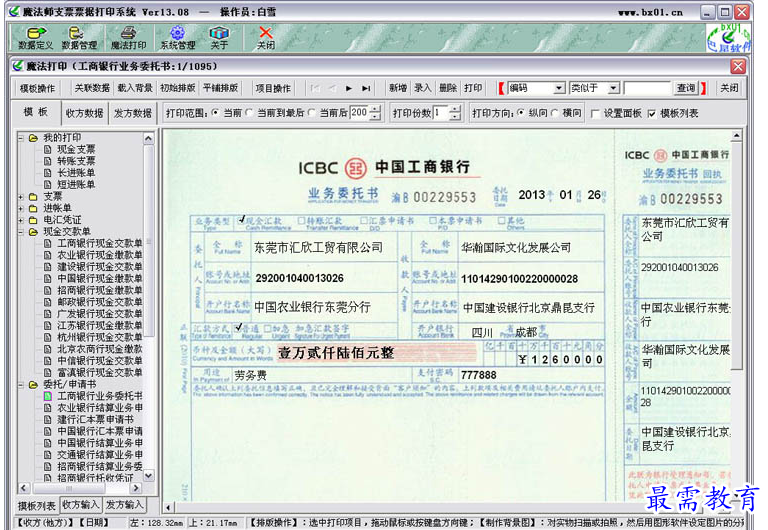Close the 魔法打印 sub-window
The image size is (768, 530).
pyautogui.click(x=738, y=66)
